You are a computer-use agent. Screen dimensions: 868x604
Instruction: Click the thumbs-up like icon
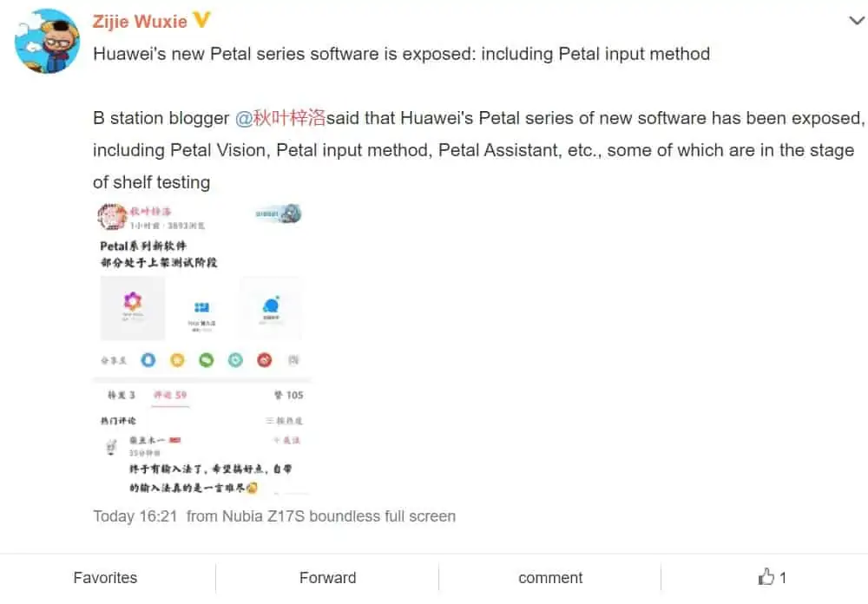point(766,577)
